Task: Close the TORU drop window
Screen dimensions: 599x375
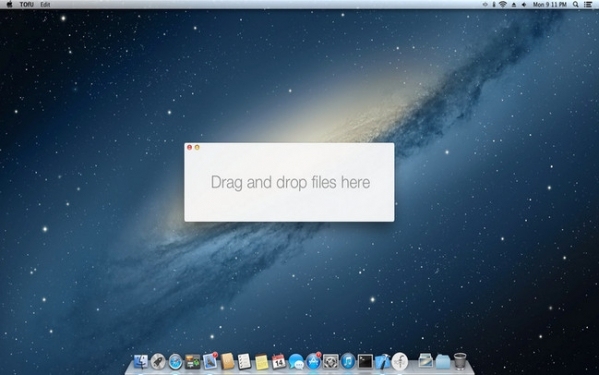Action: (189, 147)
